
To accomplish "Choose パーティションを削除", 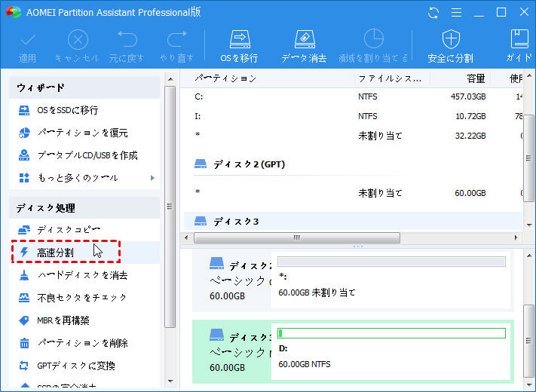I will point(84,343).
